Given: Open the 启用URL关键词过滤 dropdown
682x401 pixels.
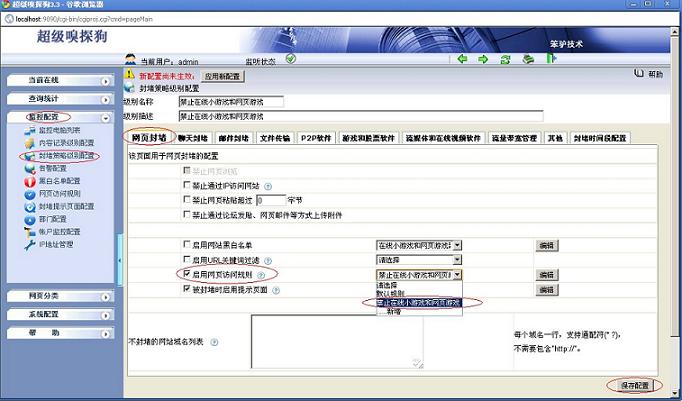Looking at the screenshot, I should pos(418,259).
